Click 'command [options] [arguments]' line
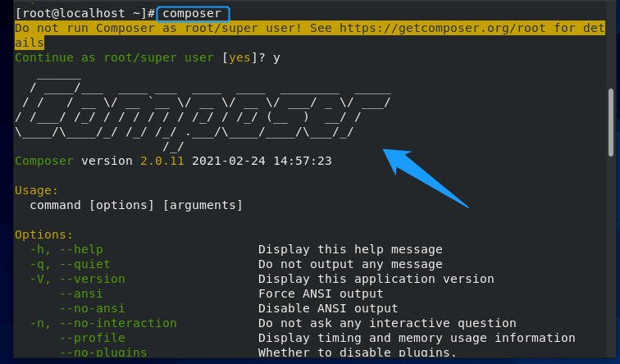This screenshot has height=364, width=620. click(x=136, y=206)
